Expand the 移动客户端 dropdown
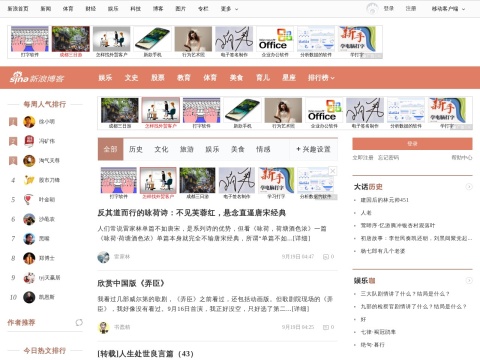This screenshot has height=360, width=480. [448, 9]
